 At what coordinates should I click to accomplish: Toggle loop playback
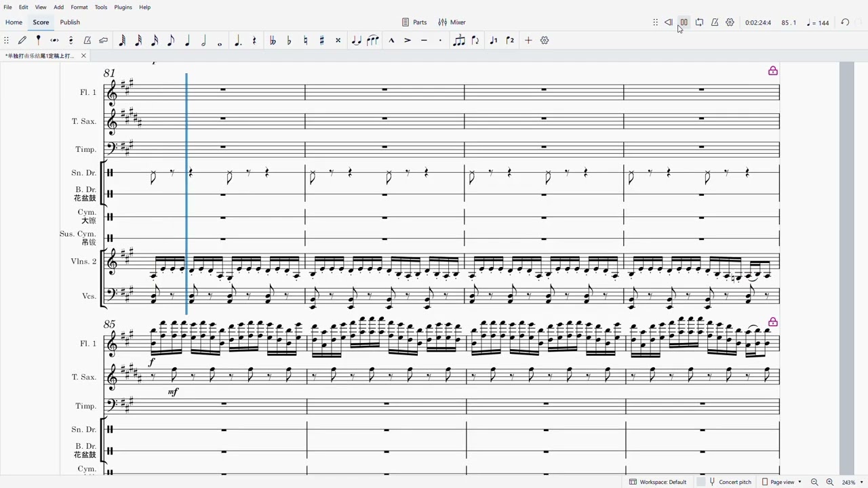tap(699, 22)
